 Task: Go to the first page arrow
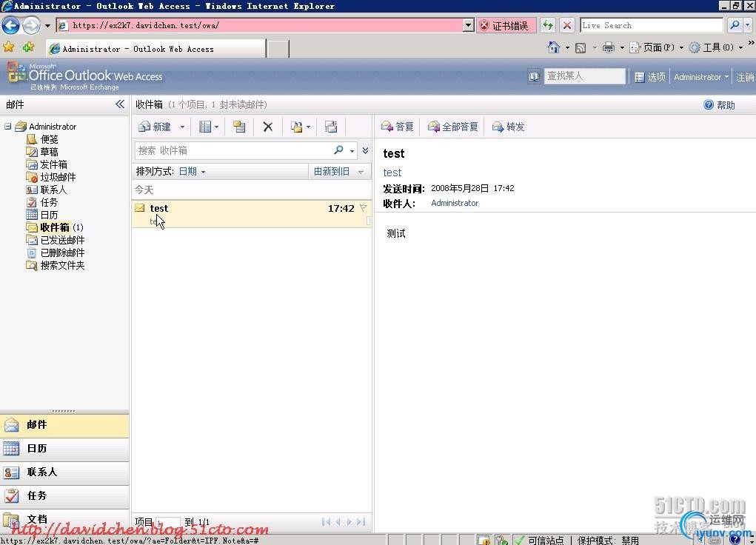pyautogui.click(x=326, y=522)
